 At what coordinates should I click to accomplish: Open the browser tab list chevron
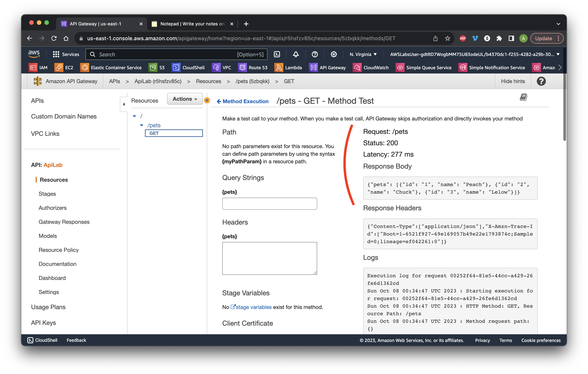tap(558, 24)
